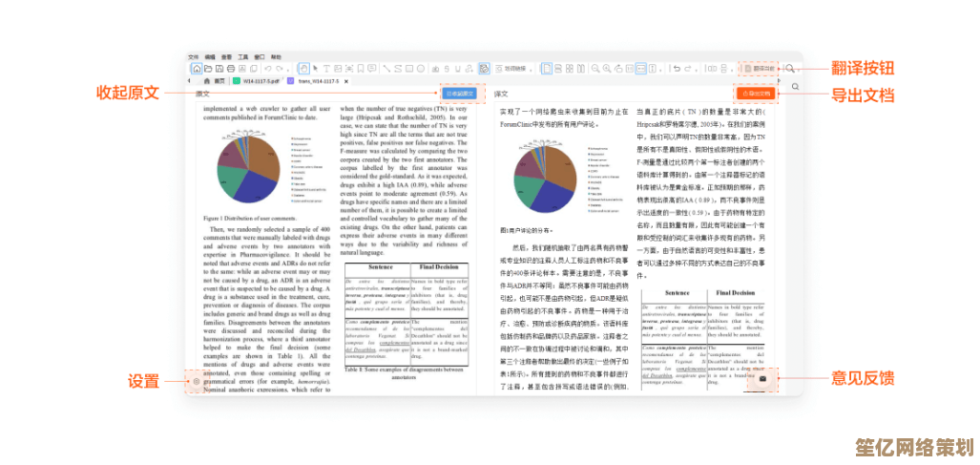Open the settings gear at bottom left
Image resolution: width=980 pixels, height=465 pixels.
tap(197, 382)
